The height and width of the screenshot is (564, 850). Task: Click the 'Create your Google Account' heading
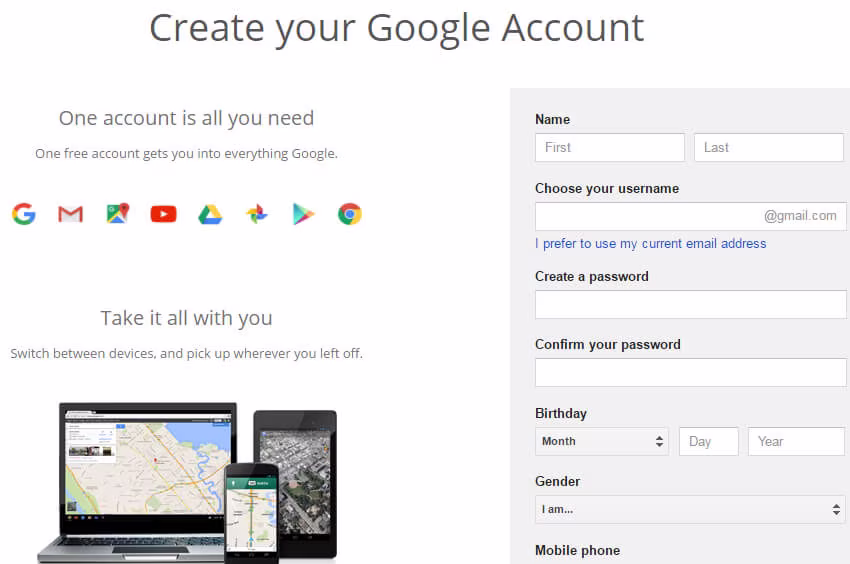click(397, 28)
